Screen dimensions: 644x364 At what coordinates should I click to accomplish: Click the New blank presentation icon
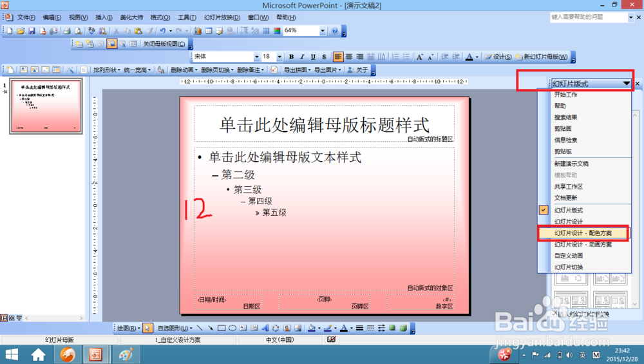tap(10, 31)
